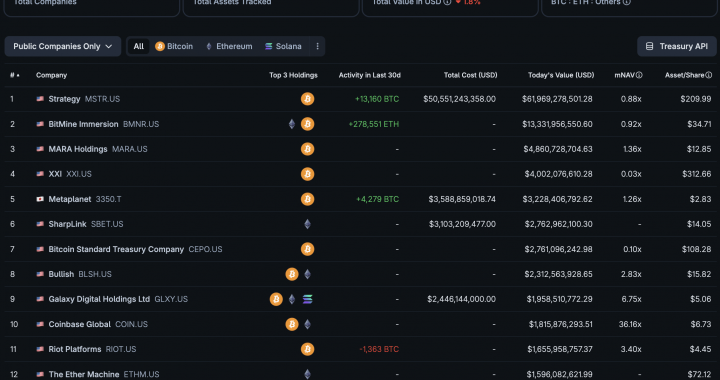Click Bitcoin icon in Metaplanet row
This screenshot has width=720, height=380.
tap(308, 199)
